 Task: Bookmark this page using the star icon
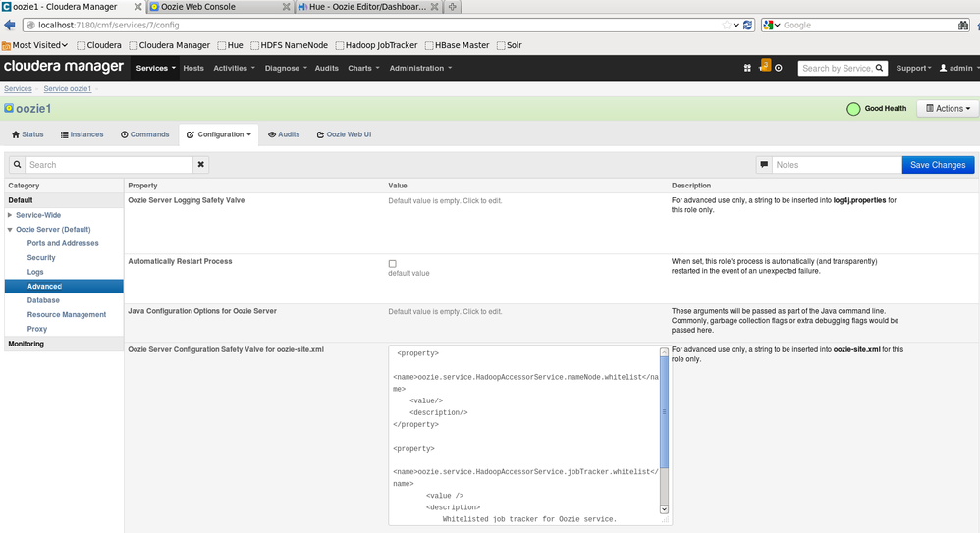728,26
